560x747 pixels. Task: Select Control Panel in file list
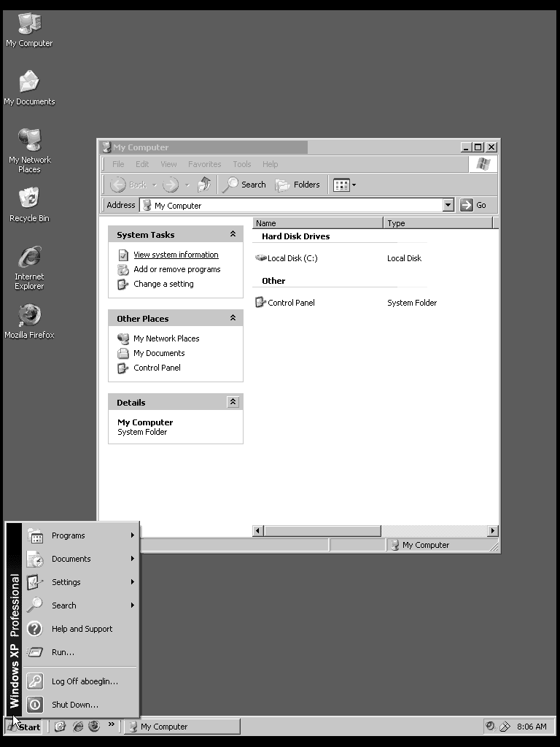pyautogui.click(x=285, y=303)
